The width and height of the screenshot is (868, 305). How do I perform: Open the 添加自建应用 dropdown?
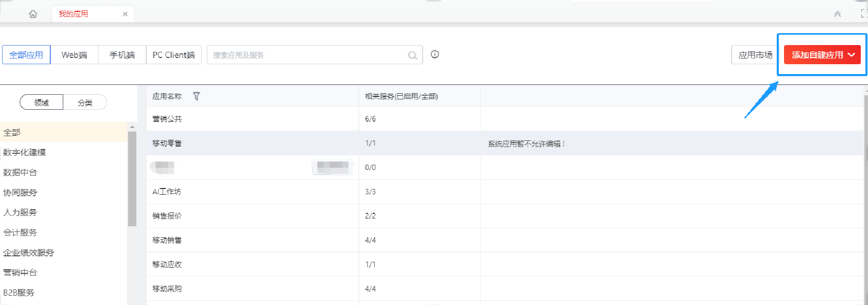[x=822, y=55]
